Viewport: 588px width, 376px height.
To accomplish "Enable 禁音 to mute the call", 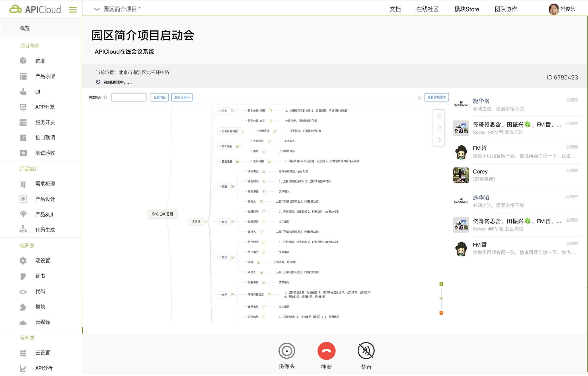I will [366, 350].
